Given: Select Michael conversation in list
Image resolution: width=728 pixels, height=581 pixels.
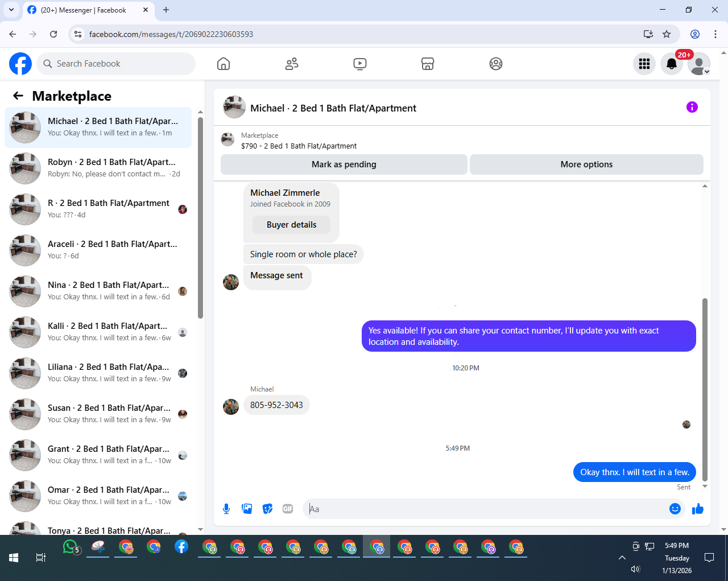Looking at the screenshot, I should tap(98, 127).
